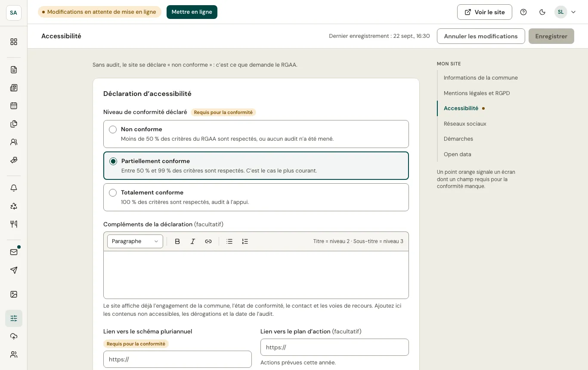Open the users icon at sidebar bottom
Viewport: 588px width, 370px height.
(14, 355)
